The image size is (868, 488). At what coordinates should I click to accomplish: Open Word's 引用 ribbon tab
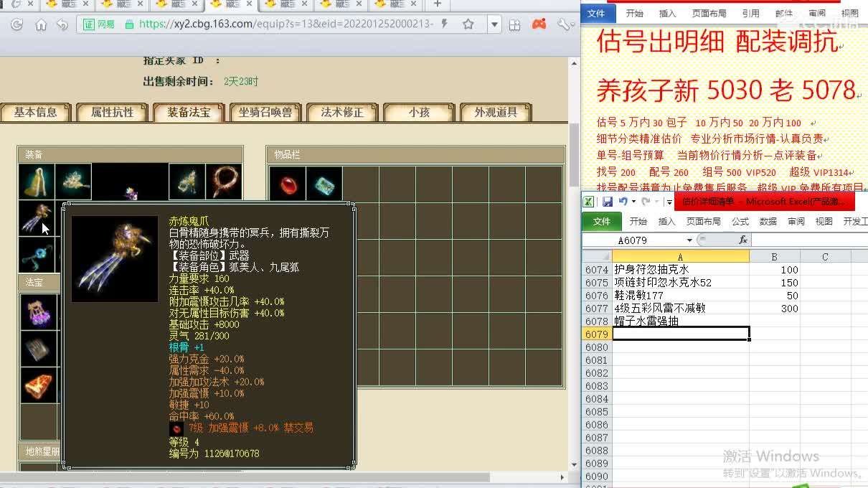(x=751, y=14)
